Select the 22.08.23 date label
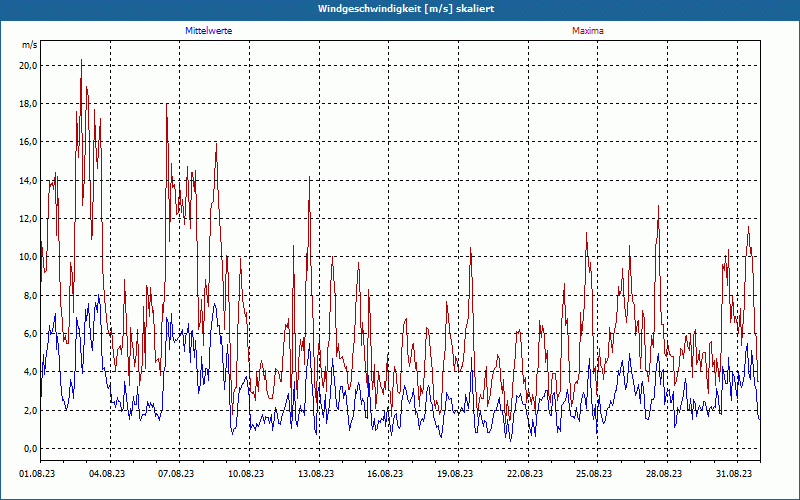This screenshot has height=500, width=800. 525,473
